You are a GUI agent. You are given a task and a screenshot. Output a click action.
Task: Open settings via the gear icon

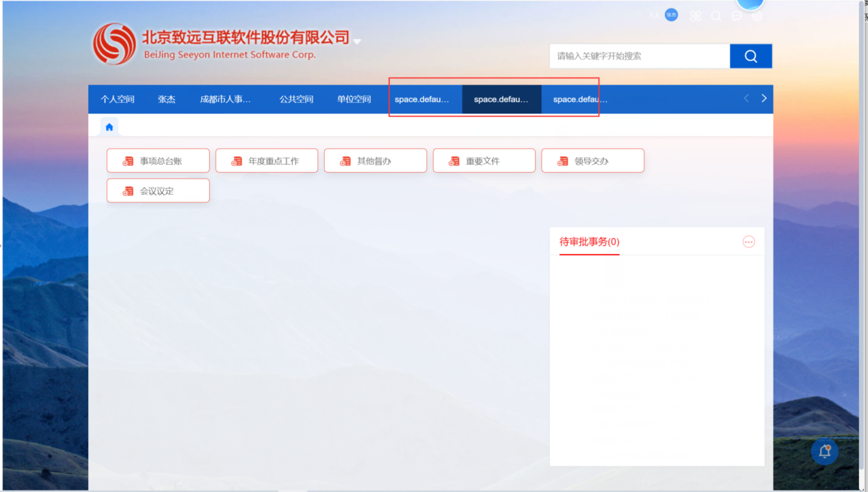757,16
